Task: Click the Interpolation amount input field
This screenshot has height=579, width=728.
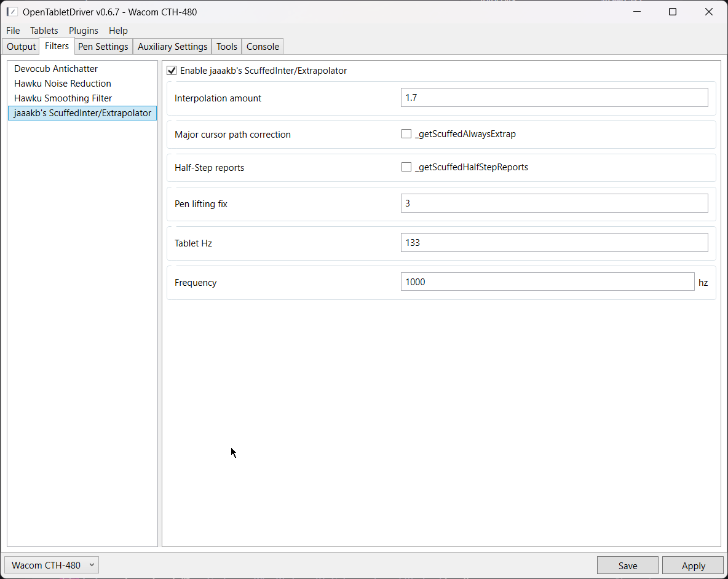Action: point(555,98)
